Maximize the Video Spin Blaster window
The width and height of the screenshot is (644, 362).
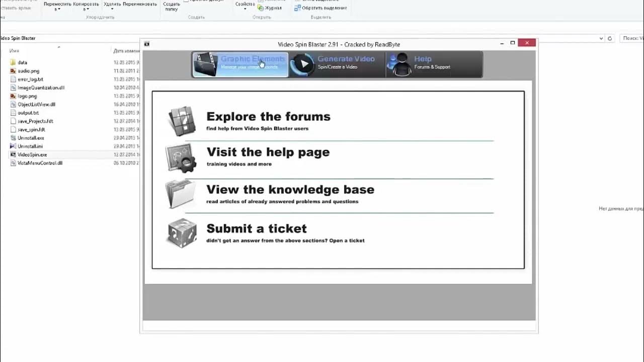(513, 43)
